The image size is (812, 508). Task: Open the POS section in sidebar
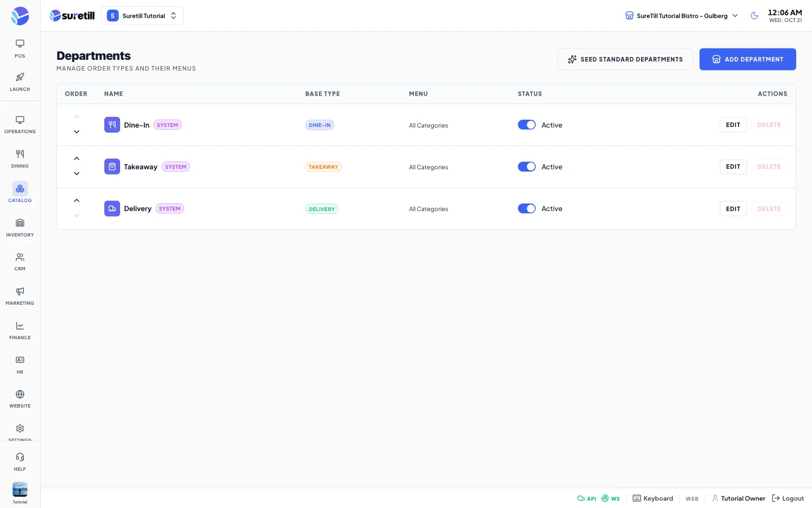20,49
